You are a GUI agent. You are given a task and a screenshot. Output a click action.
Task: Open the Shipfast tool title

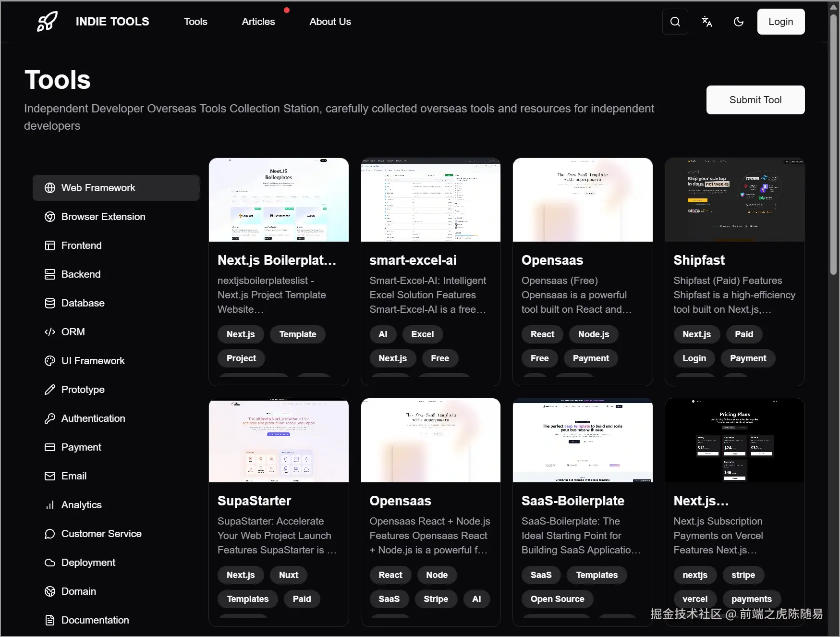(x=699, y=260)
